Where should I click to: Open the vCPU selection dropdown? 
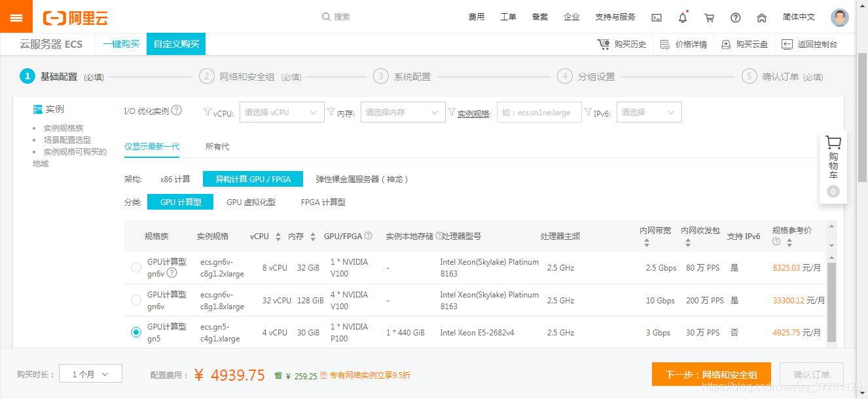point(282,112)
